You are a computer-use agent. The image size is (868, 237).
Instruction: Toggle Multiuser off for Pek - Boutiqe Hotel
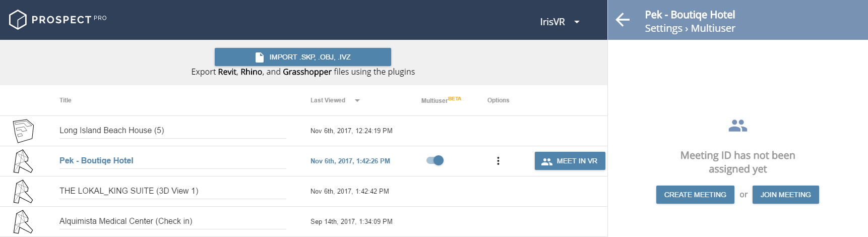pos(435,160)
